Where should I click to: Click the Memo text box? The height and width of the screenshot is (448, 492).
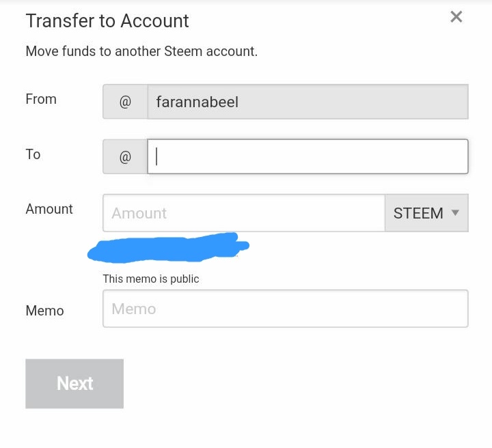285,309
